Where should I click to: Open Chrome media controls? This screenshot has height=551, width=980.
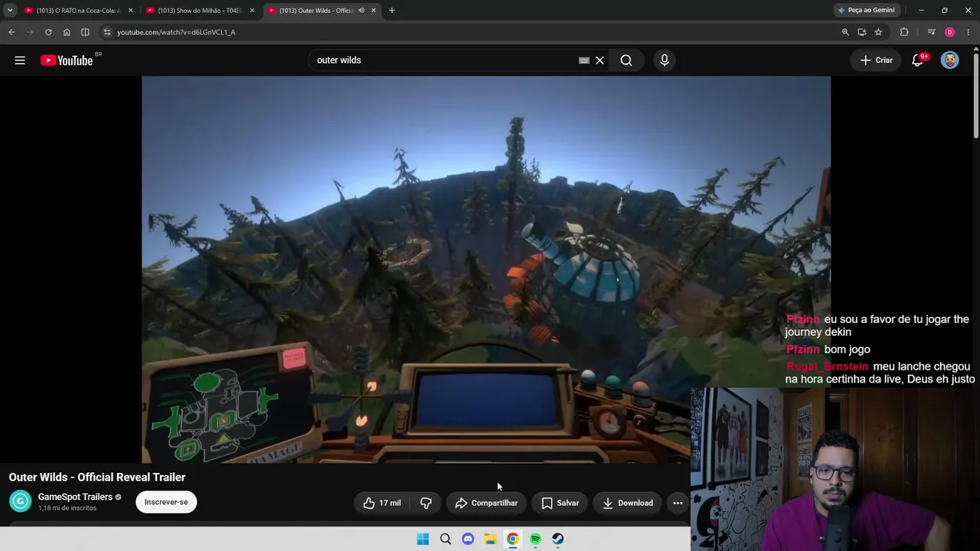pos(931,32)
